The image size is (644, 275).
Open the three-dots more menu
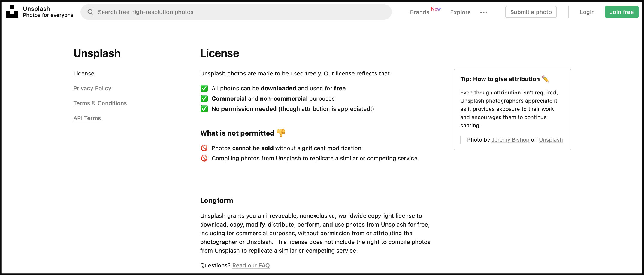484,12
